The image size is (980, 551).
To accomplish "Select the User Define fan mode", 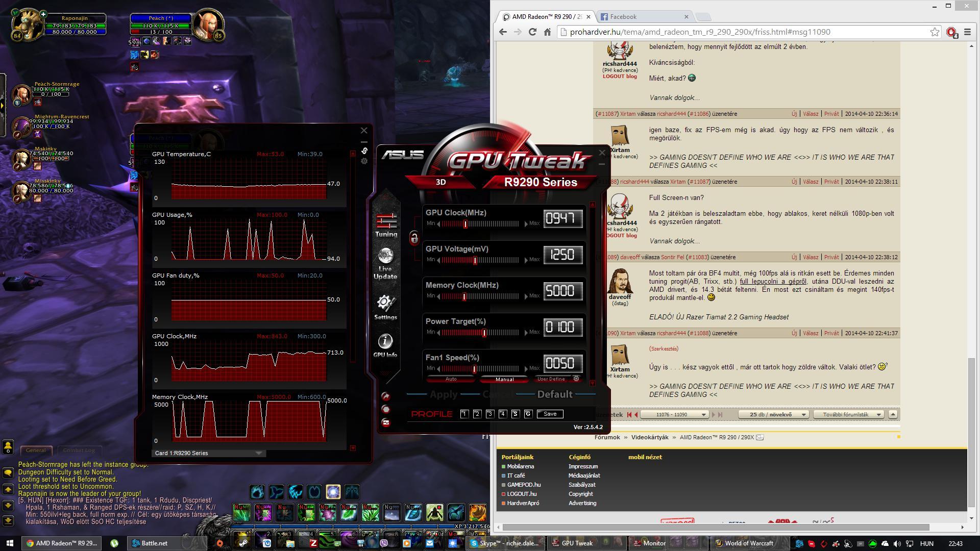I will (551, 379).
